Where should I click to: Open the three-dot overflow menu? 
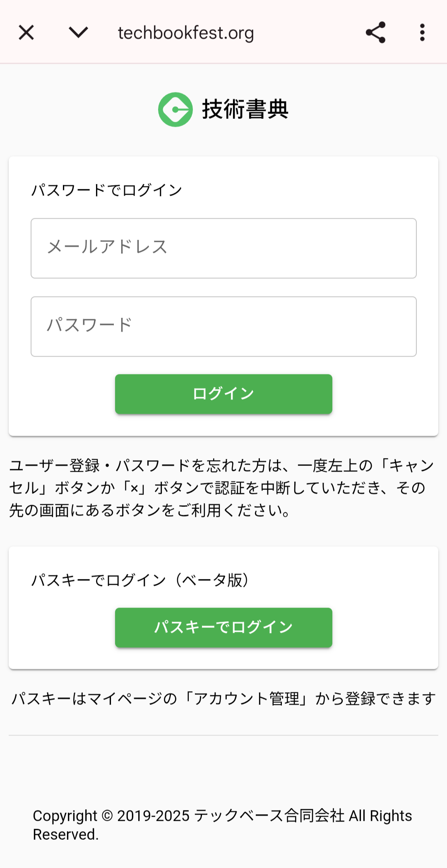pos(422,33)
